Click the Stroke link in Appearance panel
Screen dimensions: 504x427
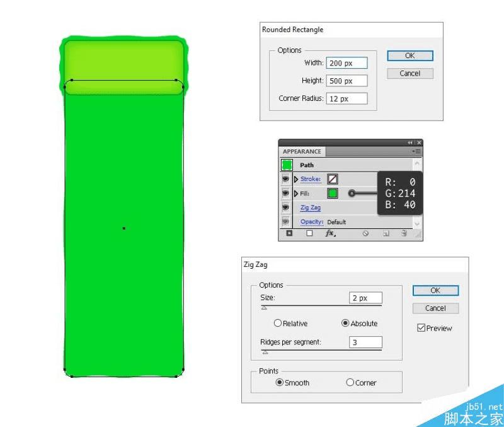point(311,179)
